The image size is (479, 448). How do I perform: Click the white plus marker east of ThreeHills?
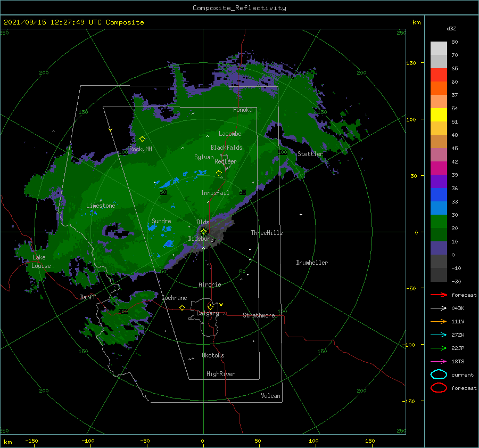point(301,214)
